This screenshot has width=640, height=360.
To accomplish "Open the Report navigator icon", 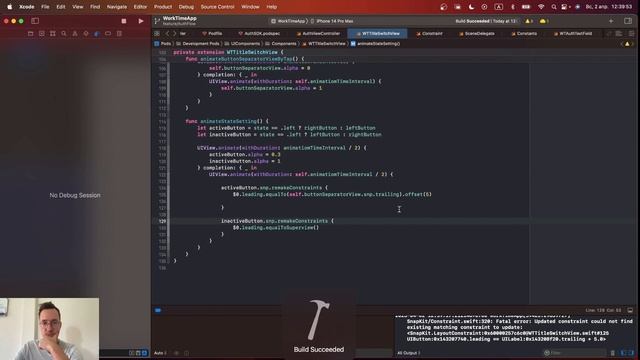I will (x=119, y=33).
